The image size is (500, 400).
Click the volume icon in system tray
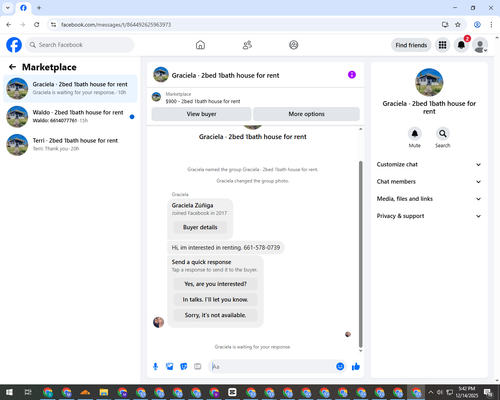(440, 392)
